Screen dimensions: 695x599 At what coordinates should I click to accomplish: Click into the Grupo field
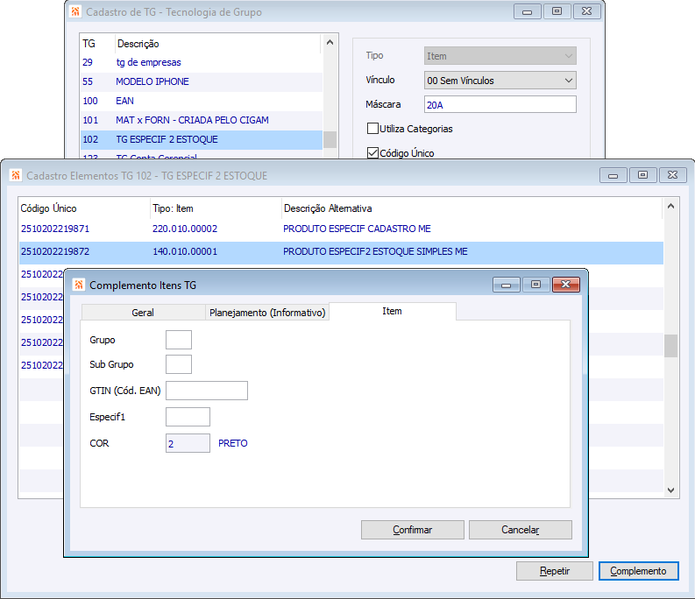(179, 340)
